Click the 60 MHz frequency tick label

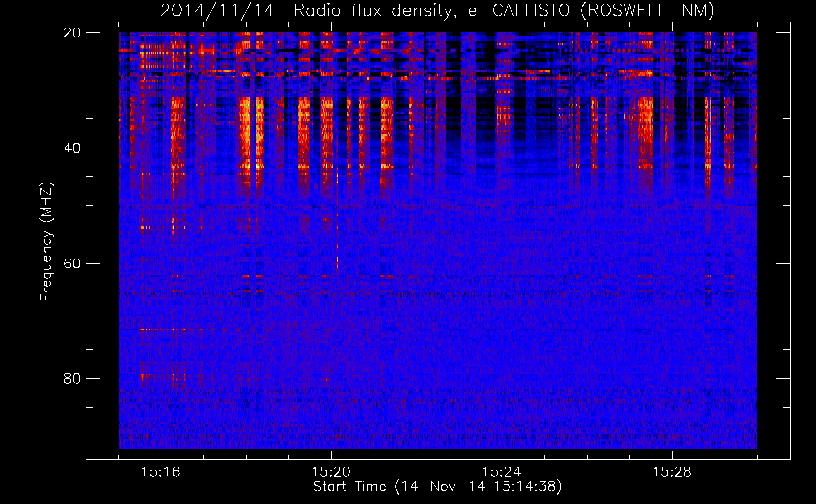72,264
